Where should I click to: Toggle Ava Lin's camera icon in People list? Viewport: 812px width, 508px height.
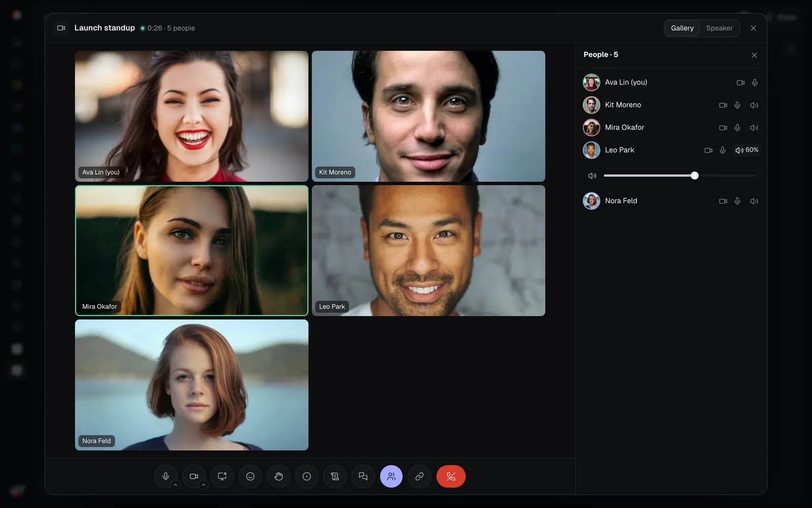click(x=740, y=82)
